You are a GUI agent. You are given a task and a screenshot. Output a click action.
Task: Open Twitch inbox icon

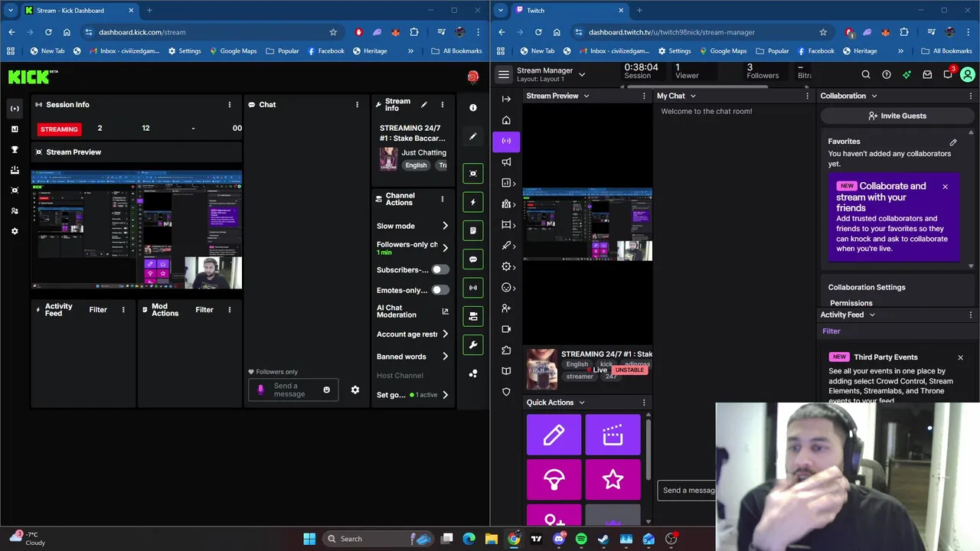click(927, 75)
